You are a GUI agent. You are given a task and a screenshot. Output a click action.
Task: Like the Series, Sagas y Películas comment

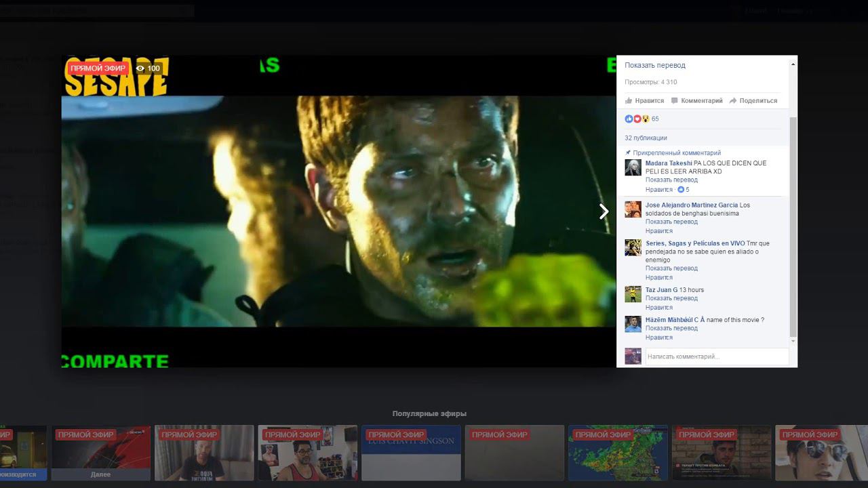(x=659, y=277)
